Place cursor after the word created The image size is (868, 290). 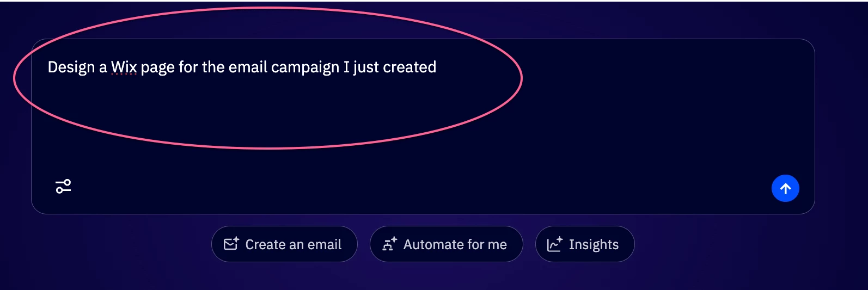click(437, 67)
